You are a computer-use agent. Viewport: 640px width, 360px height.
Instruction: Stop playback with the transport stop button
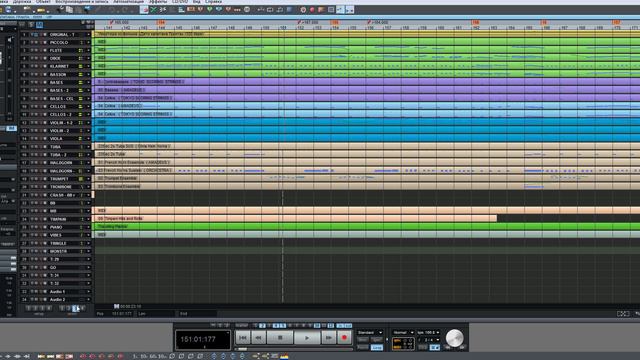point(280,338)
